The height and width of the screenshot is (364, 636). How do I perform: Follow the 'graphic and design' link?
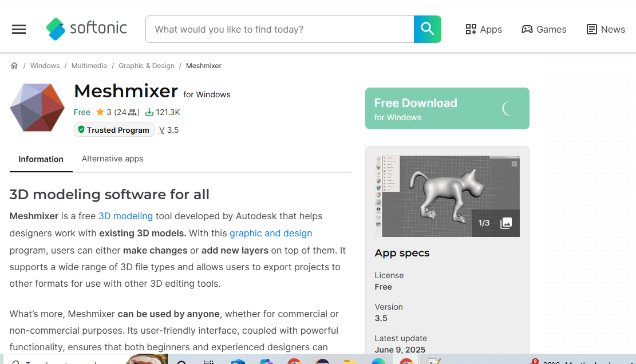[271, 233]
